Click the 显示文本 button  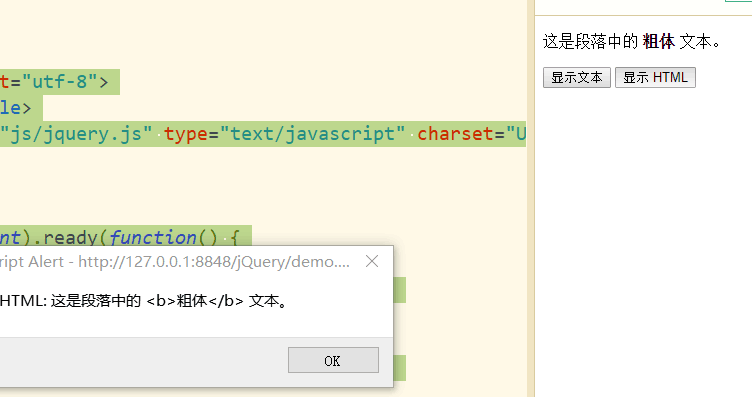pos(576,78)
